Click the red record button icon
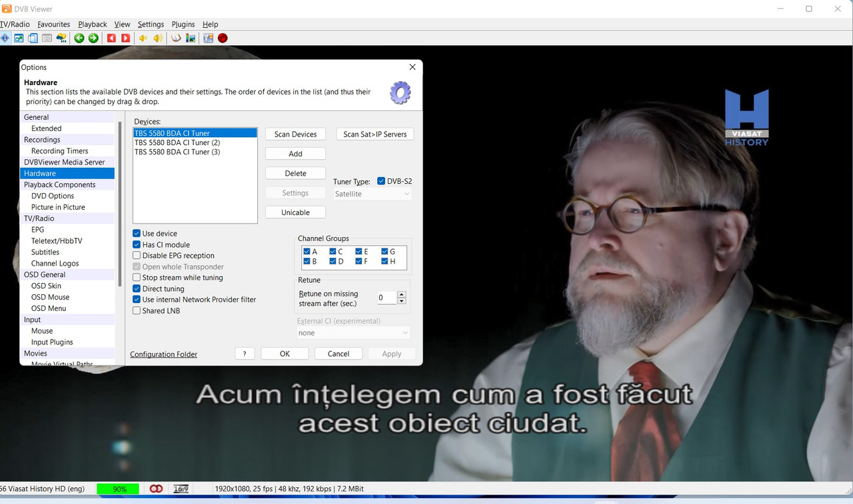Screen dimensions: 853x504 [223, 38]
